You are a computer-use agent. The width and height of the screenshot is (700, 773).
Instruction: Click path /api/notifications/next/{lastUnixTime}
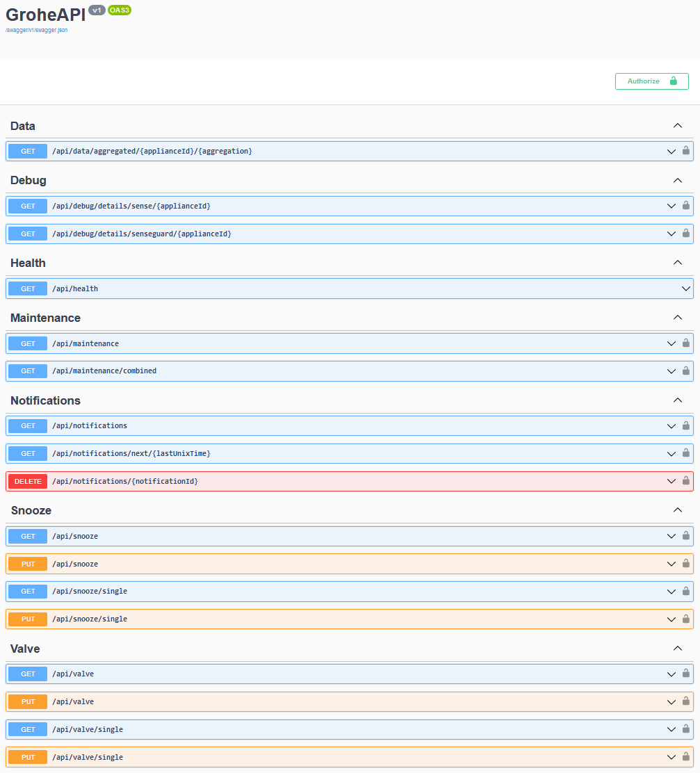point(131,453)
